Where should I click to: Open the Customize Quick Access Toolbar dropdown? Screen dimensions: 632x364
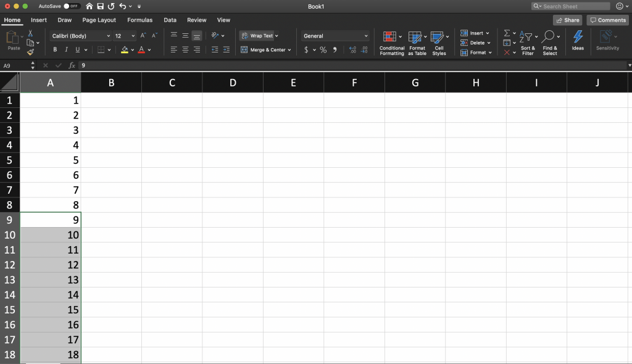[x=139, y=6]
